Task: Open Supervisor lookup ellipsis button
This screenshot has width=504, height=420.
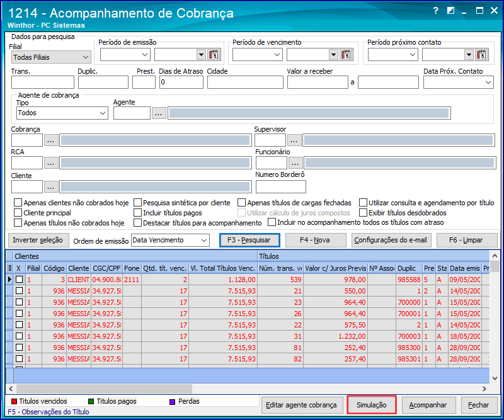Action: click(294, 140)
